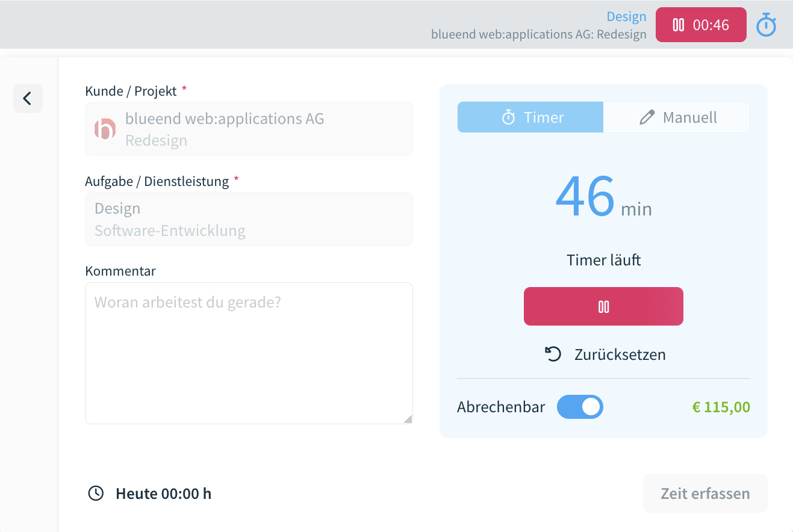Click the resize grip of the Kommentar box
This screenshot has width=793, height=532.
click(408, 419)
